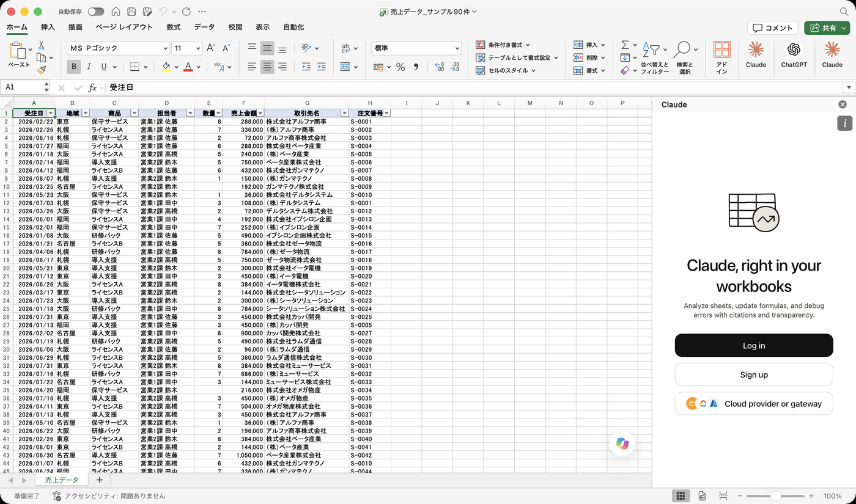Click the コメント comments button

click(773, 27)
